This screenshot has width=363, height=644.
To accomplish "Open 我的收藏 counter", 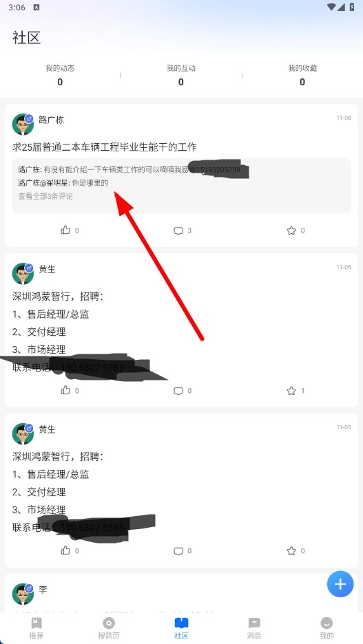I will tap(302, 75).
